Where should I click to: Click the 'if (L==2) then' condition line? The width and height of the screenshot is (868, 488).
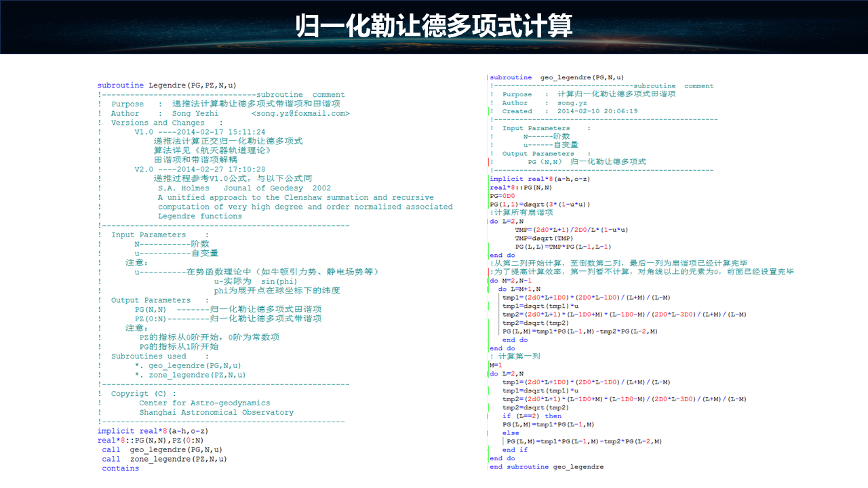[x=532, y=416]
